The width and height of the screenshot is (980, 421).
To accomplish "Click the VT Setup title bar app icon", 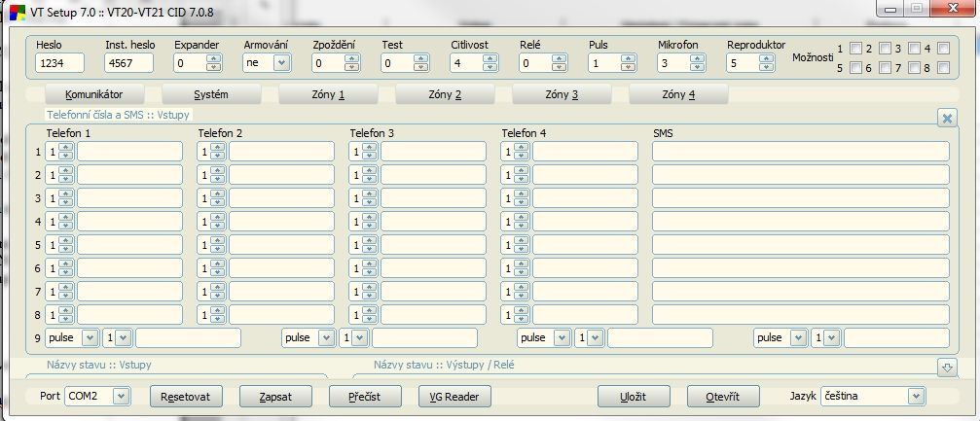I will click(17, 10).
